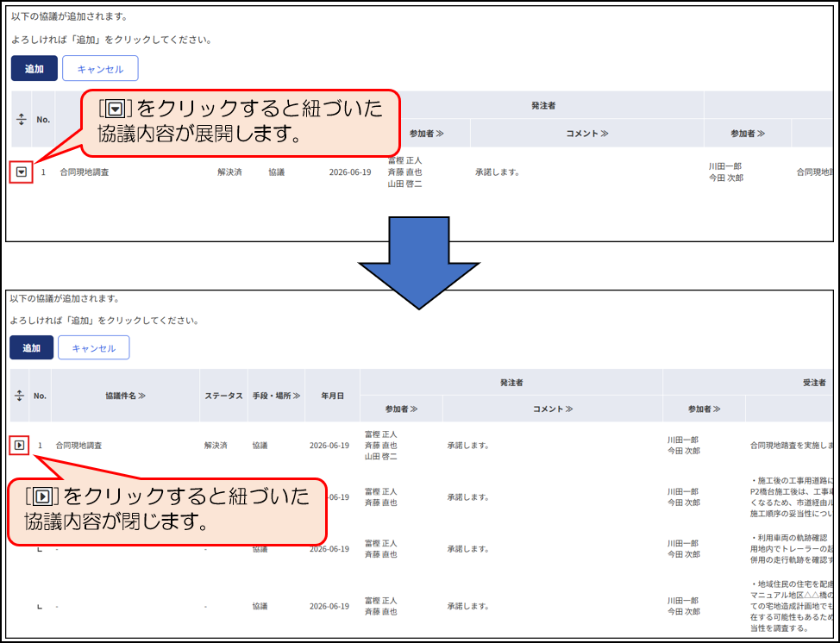Click 協議 cell in the 地域住民の住宅 row
840x643 pixels.
click(260, 607)
